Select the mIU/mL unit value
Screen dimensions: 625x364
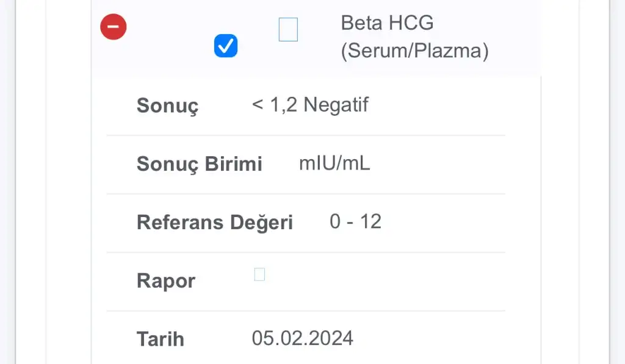pos(334,163)
